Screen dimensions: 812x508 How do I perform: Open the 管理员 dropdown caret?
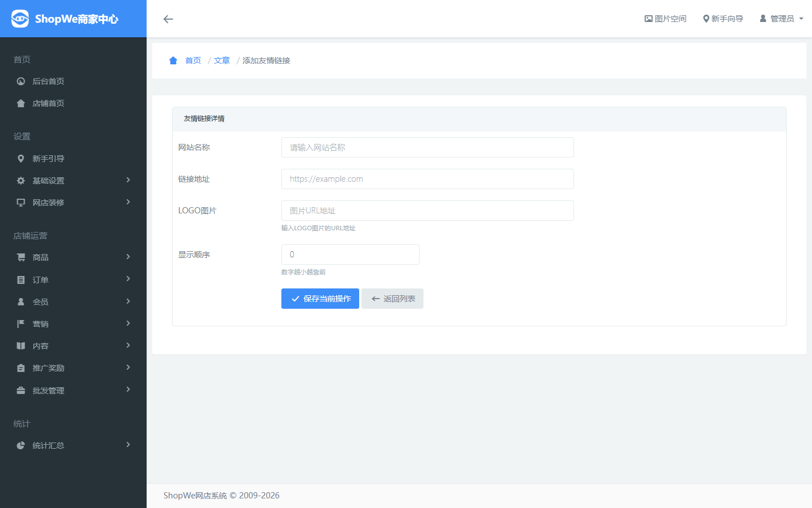tap(801, 19)
